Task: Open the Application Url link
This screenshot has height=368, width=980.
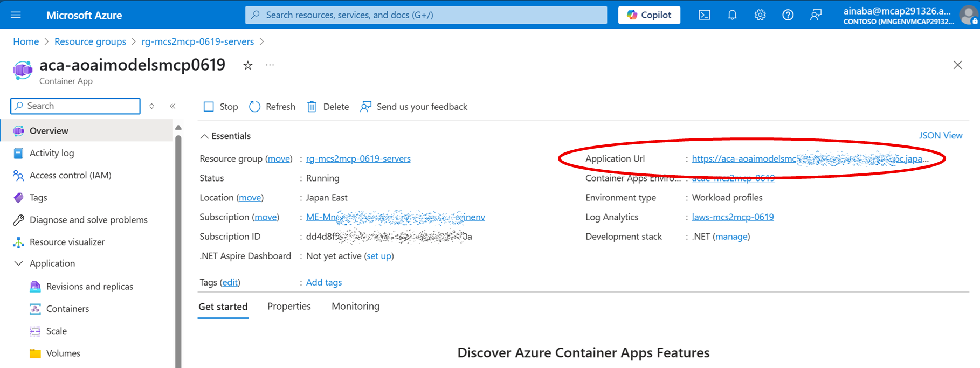Action: (x=810, y=158)
